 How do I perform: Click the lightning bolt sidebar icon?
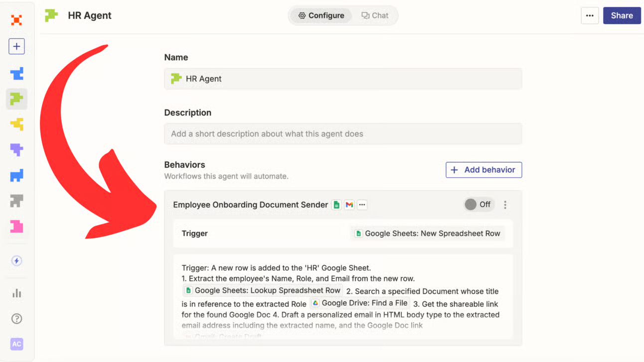click(x=16, y=260)
